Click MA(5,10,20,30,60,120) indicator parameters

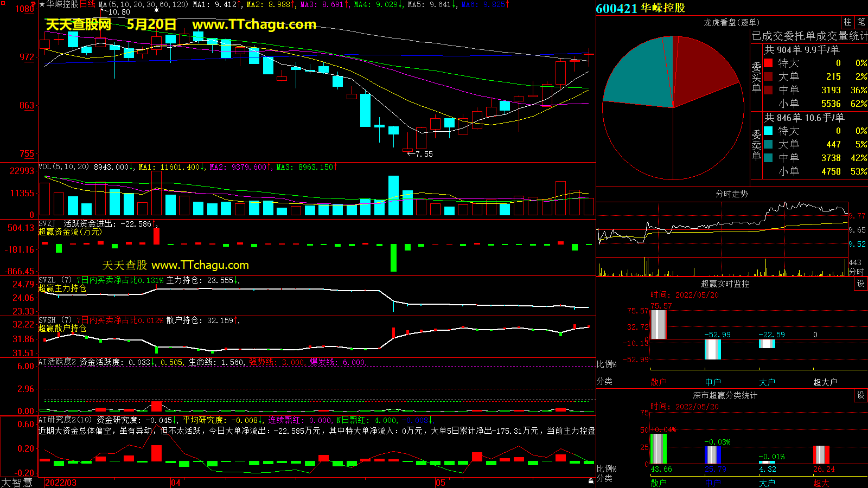[143, 4]
